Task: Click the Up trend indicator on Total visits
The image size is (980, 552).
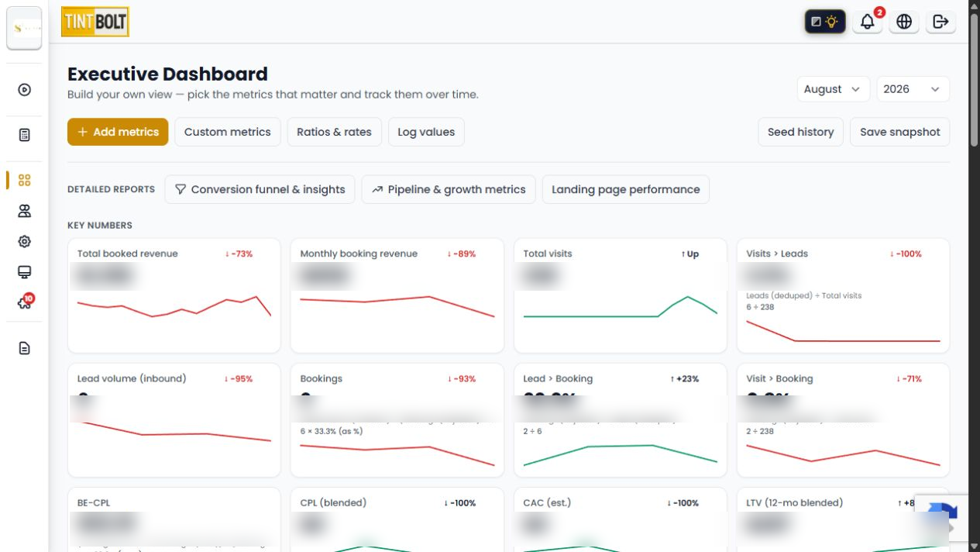Action: pos(690,254)
